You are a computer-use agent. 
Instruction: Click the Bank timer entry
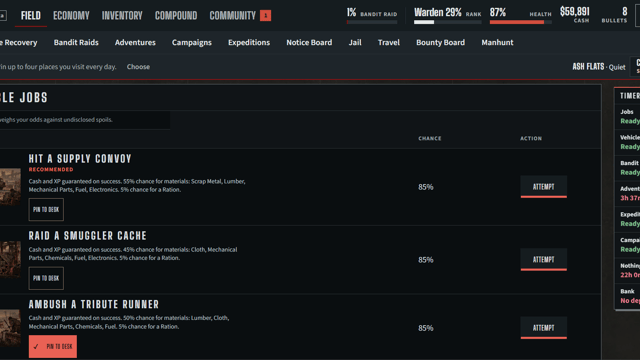tap(628, 296)
